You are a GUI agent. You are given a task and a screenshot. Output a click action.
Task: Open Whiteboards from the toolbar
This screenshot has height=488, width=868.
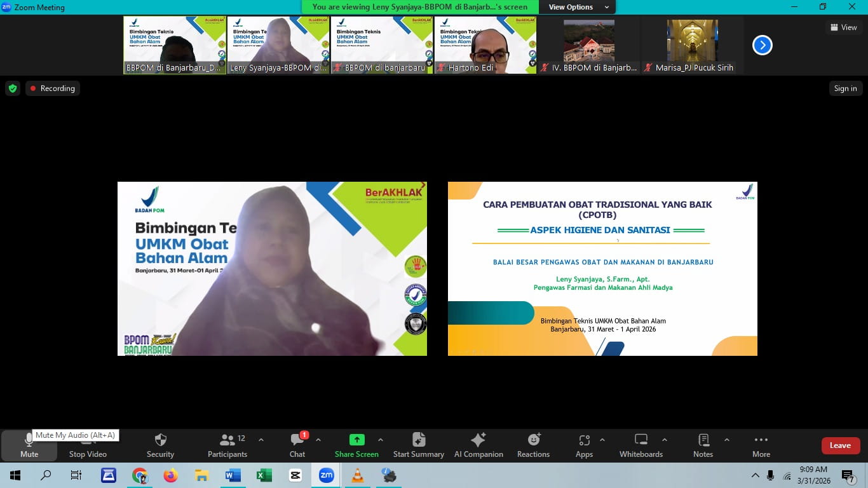tap(641, 445)
